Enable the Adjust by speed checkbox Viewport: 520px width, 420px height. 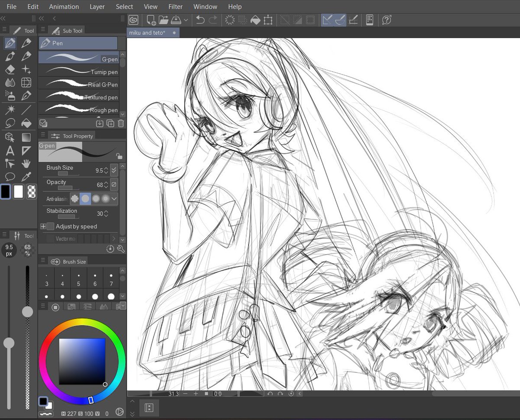click(51, 226)
